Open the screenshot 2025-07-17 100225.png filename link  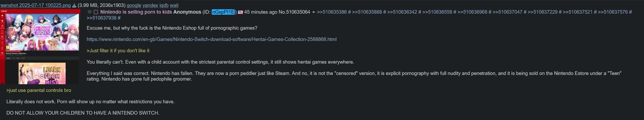click(35, 5)
